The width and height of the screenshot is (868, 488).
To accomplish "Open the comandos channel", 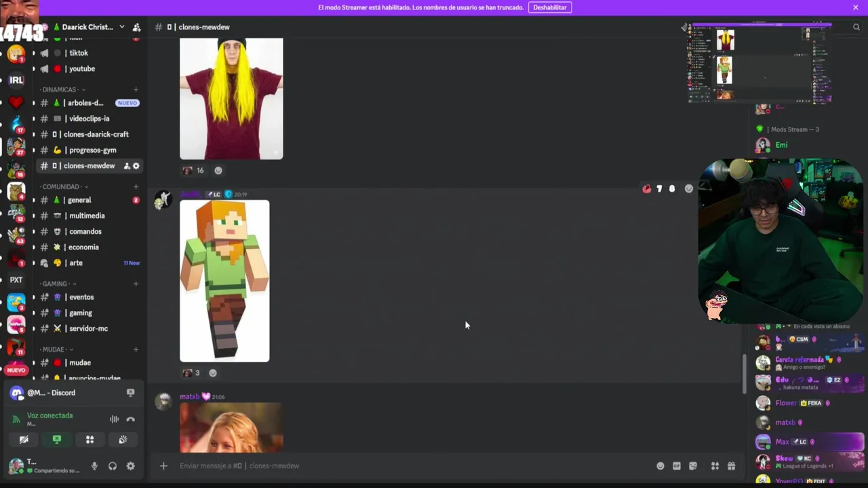I will (x=88, y=231).
